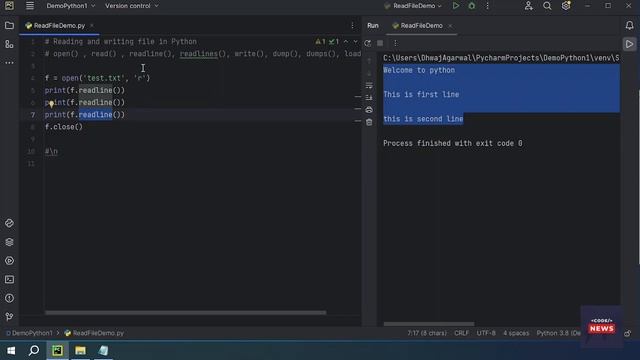The height and width of the screenshot is (360, 640).
Task: Open File Explorer from taskbar
Action: coord(80,351)
